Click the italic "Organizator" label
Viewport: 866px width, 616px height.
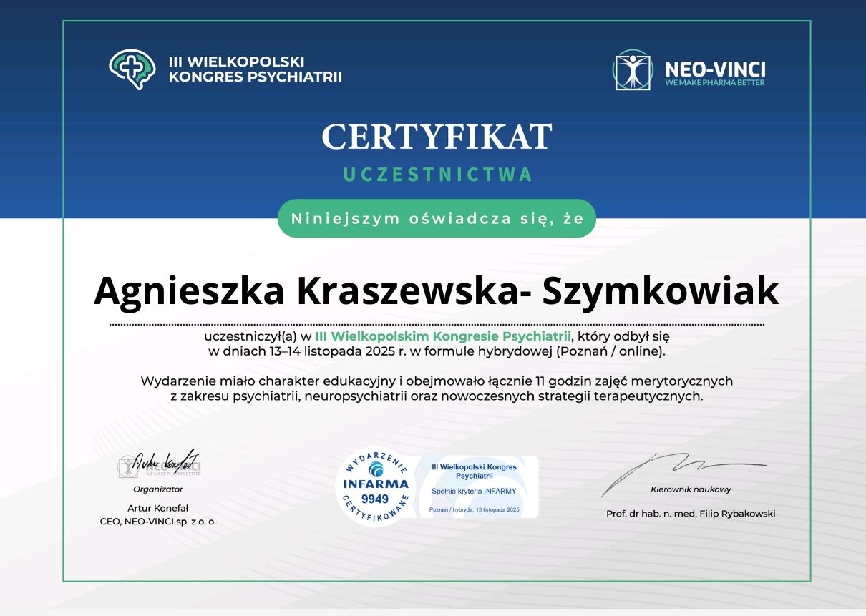158,489
